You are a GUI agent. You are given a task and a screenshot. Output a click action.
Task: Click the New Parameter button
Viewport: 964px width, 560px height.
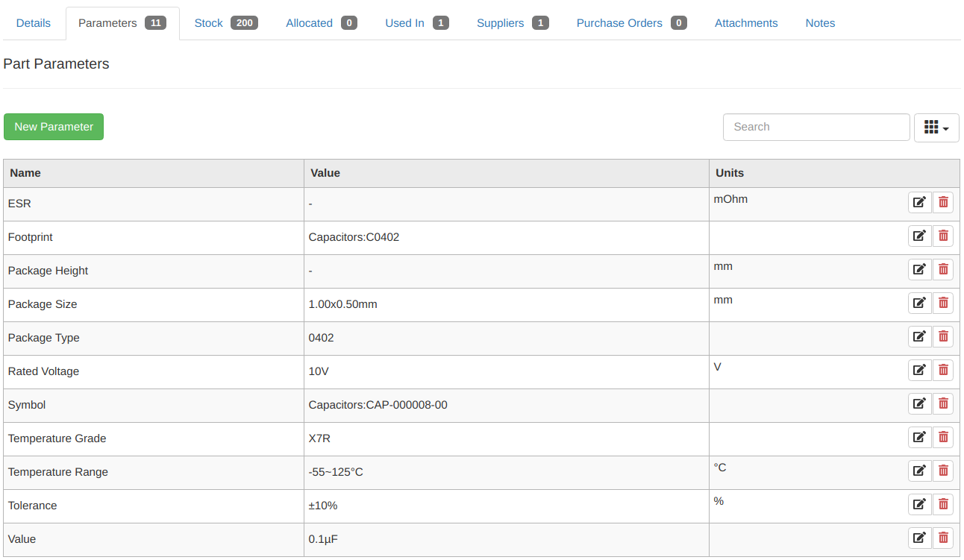click(54, 127)
